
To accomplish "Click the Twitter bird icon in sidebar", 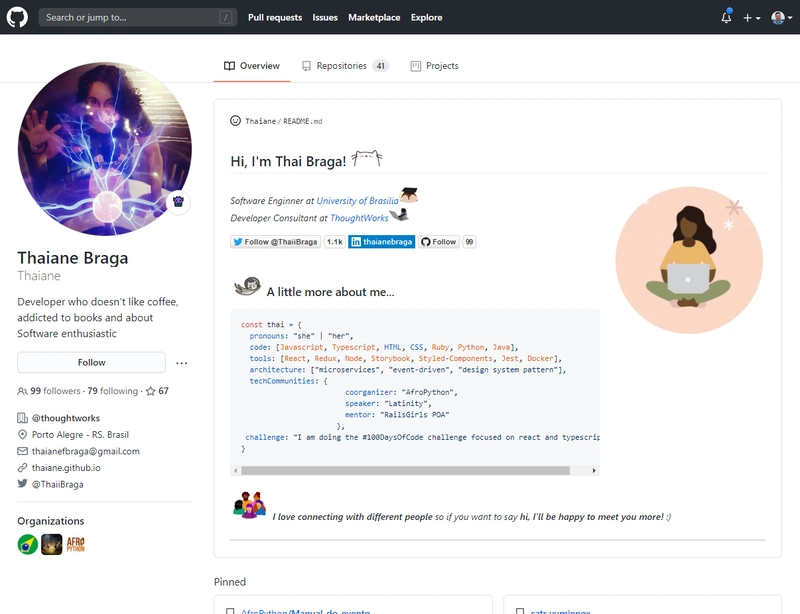I will tap(22, 483).
